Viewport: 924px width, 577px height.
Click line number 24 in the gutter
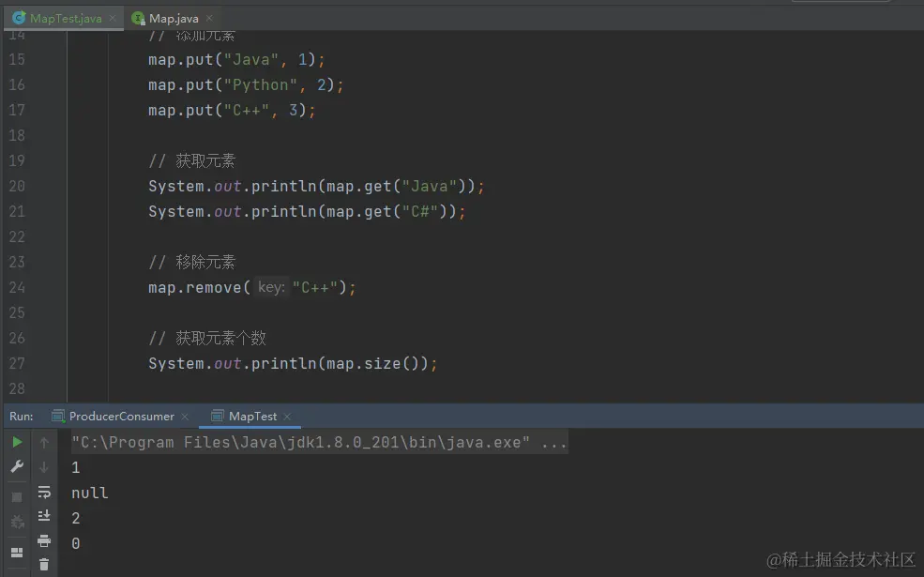17,288
